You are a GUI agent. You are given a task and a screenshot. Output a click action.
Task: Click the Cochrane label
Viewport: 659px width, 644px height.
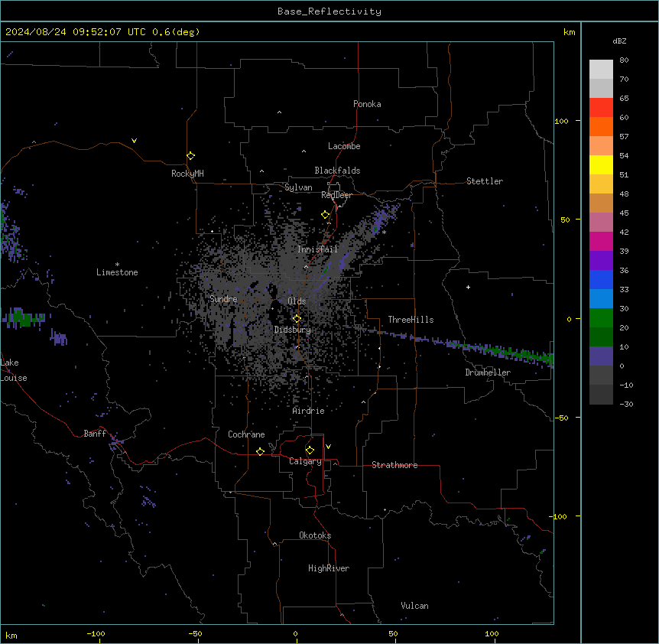[x=246, y=434]
